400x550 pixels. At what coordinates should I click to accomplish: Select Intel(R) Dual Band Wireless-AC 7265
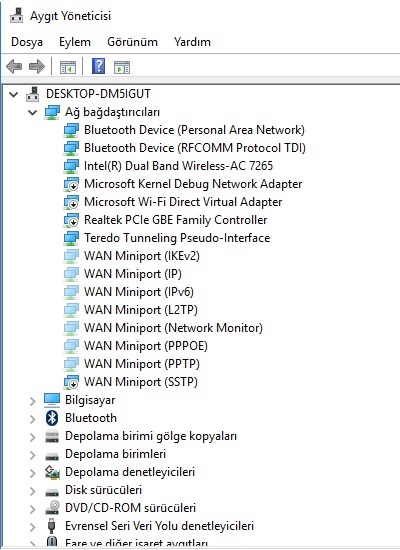[178, 166]
